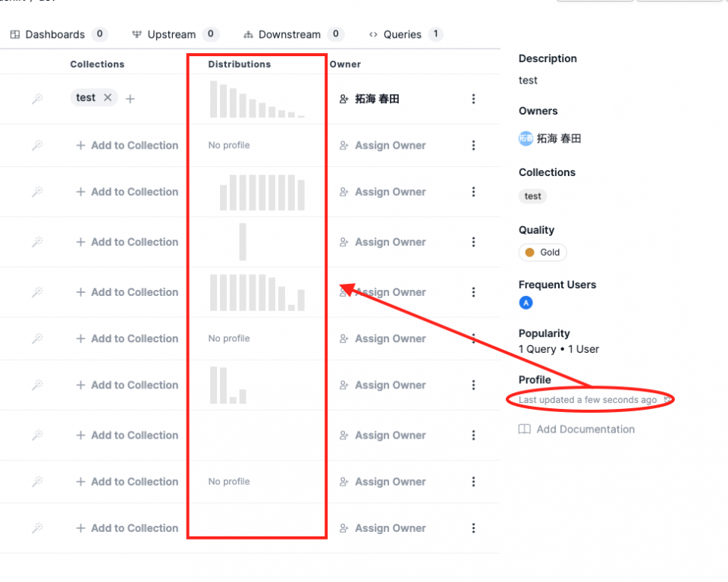Open the Dashboards tab
The width and height of the screenshot is (728, 582).
[x=59, y=34]
